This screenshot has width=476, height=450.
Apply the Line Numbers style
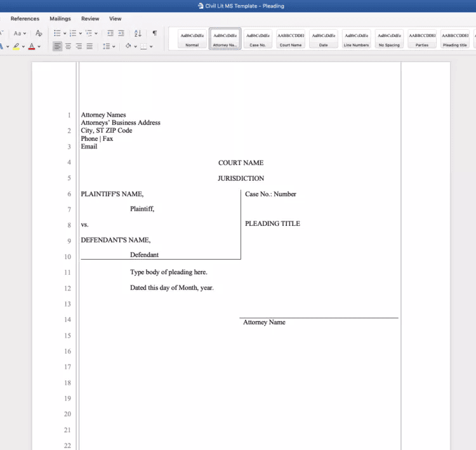[x=356, y=39]
